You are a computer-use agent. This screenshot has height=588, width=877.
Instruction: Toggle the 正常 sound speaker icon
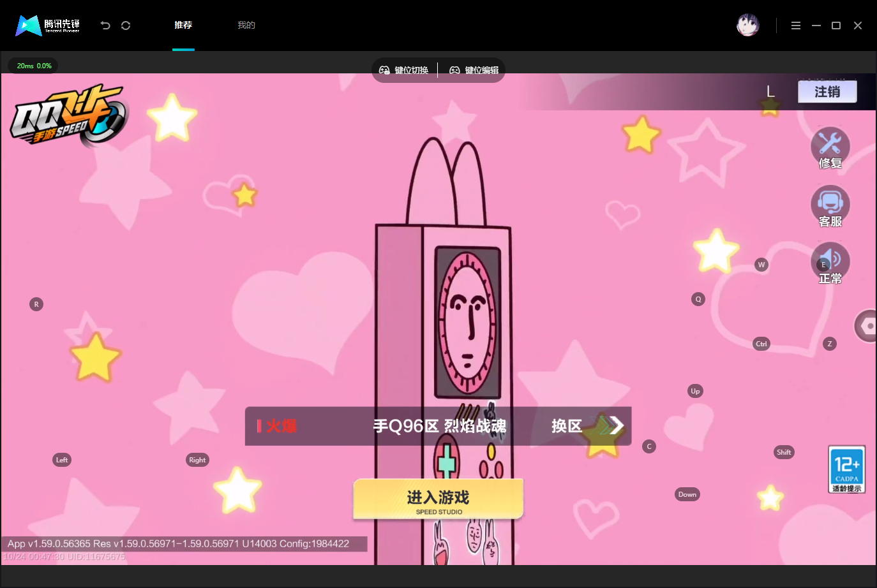pos(830,263)
